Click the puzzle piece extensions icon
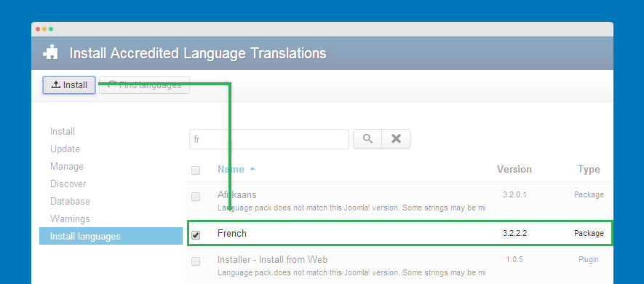 50,53
